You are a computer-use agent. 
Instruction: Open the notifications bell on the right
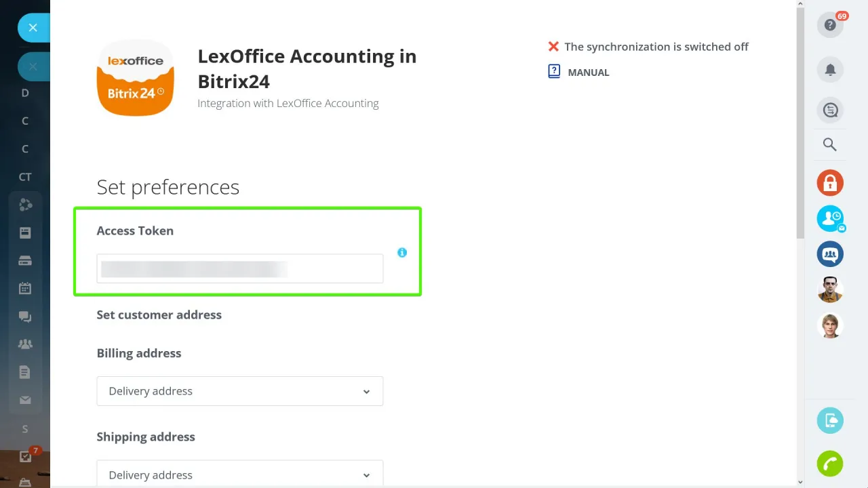(830, 69)
